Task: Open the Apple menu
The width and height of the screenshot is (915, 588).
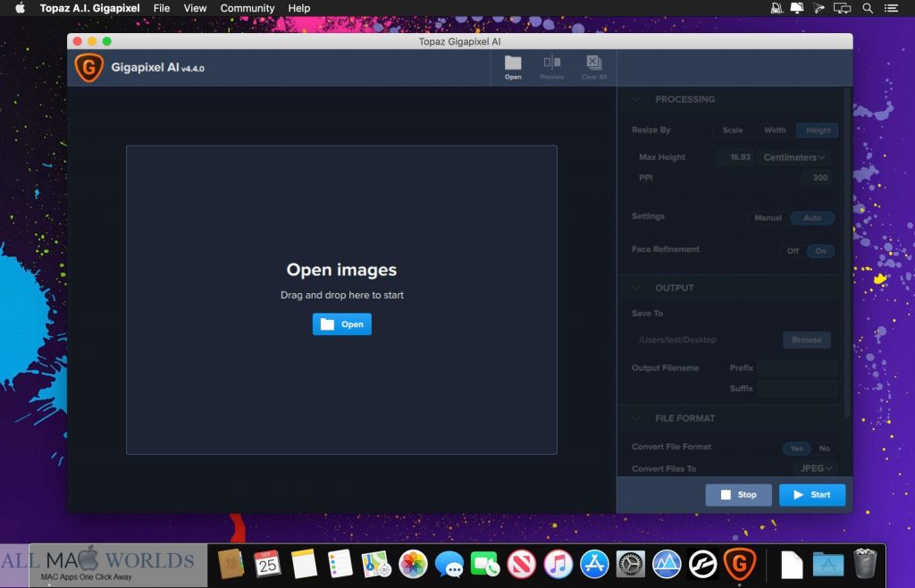Action: click(20, 8)
